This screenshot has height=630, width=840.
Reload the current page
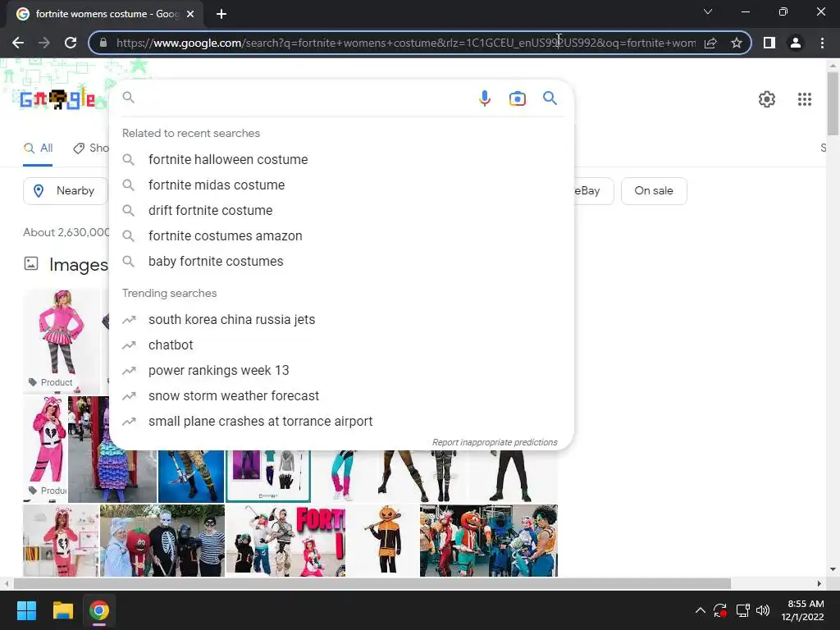coord(71,43)
